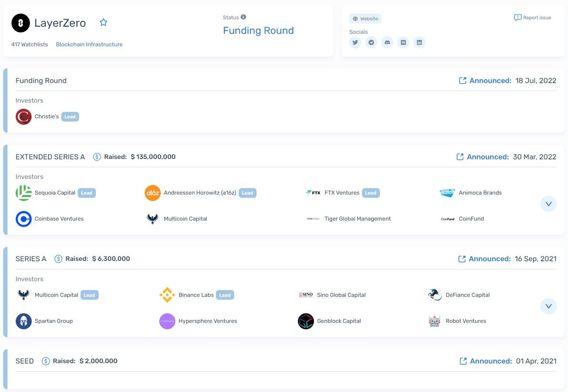Click the Christie's investor logo
Viewport: 568px width, 392px height.
coord(23,116)
